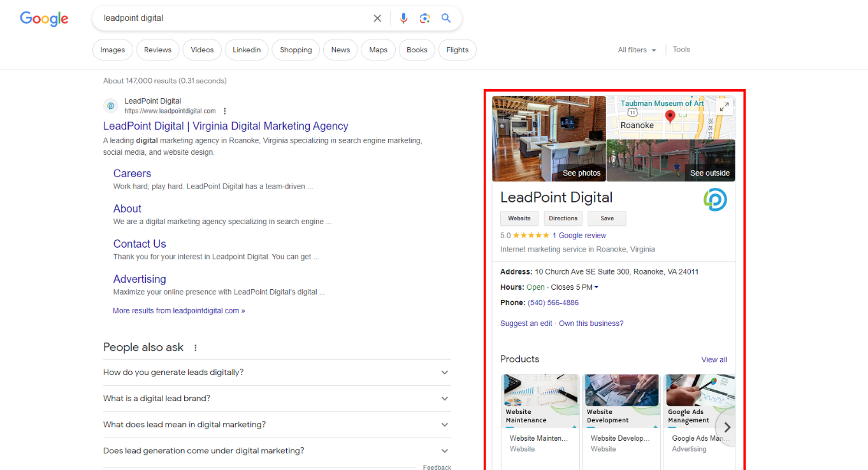This screenshot has width=868, height=470.
Task: Click the Directions button
Action: tap(563, 218)
